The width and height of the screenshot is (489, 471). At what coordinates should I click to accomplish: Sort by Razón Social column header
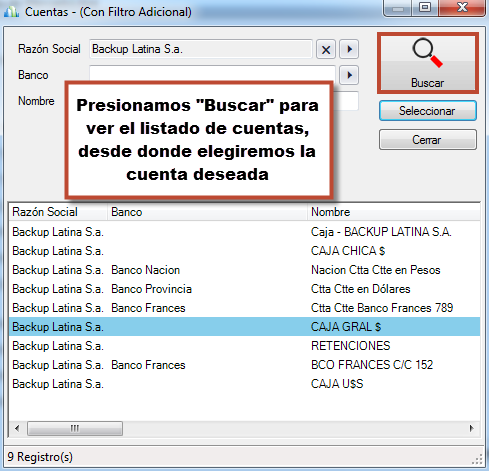coord(58,212)
